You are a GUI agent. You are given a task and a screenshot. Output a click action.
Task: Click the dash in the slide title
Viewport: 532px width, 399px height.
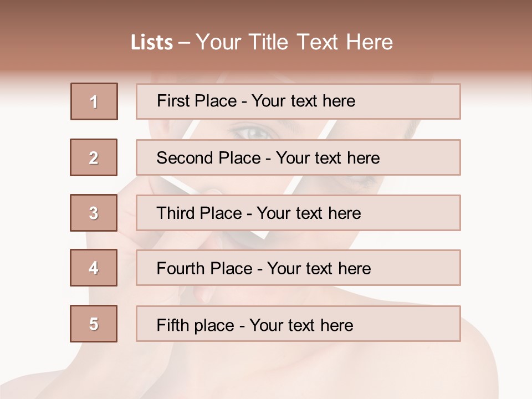click(x=185, y=43)
